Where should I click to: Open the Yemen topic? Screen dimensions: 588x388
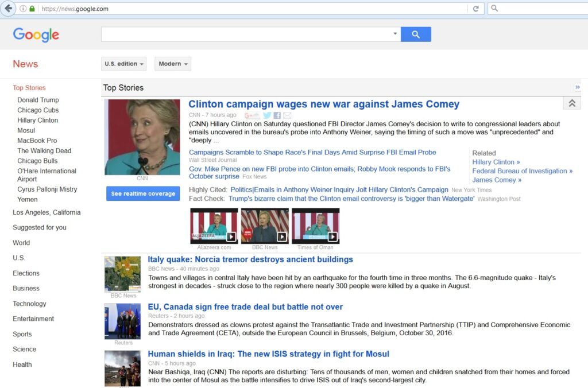28,199
